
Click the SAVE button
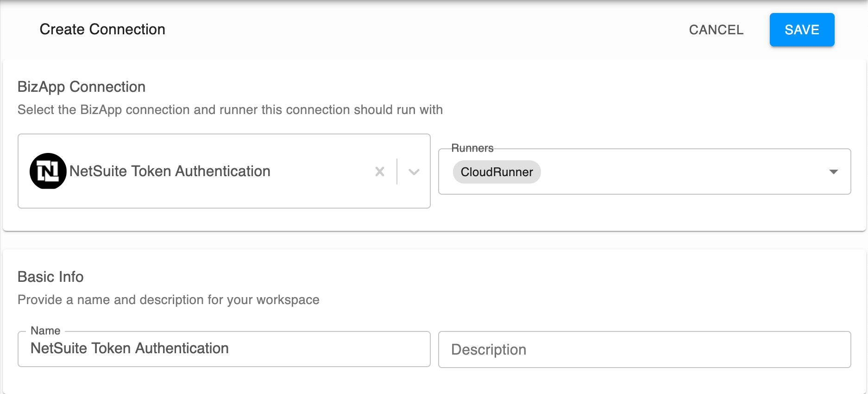coord(802,30)
